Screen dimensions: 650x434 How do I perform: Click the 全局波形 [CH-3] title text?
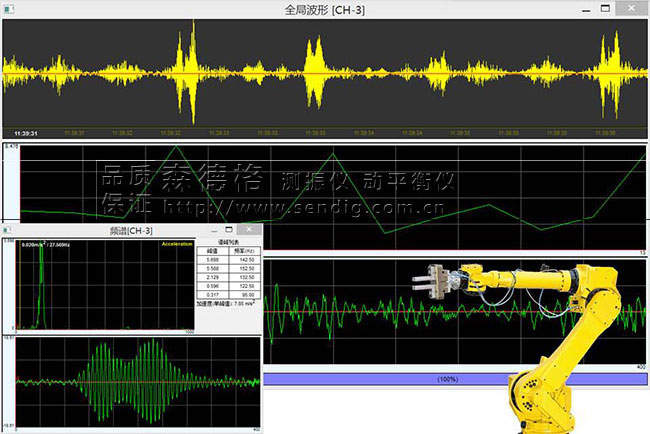325,8
